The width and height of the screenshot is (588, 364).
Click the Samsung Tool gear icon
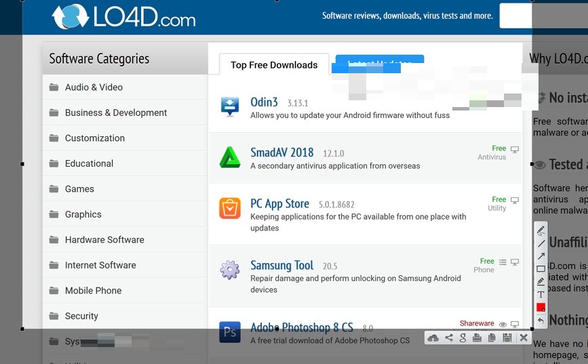pos(230,270)
